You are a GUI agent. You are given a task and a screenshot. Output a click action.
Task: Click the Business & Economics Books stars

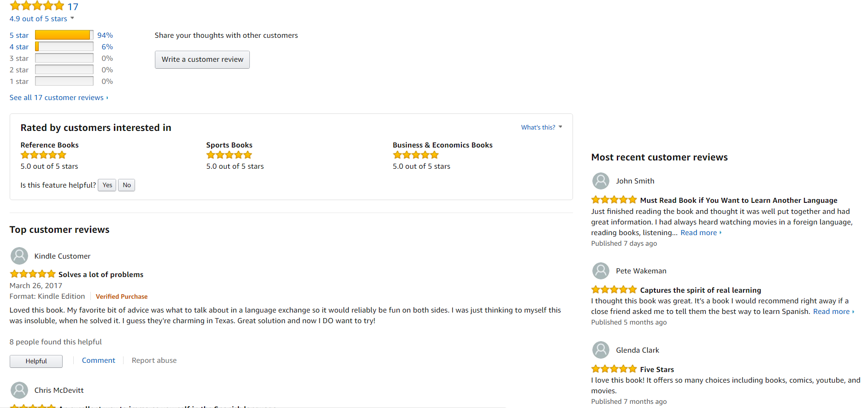(415, 155)
